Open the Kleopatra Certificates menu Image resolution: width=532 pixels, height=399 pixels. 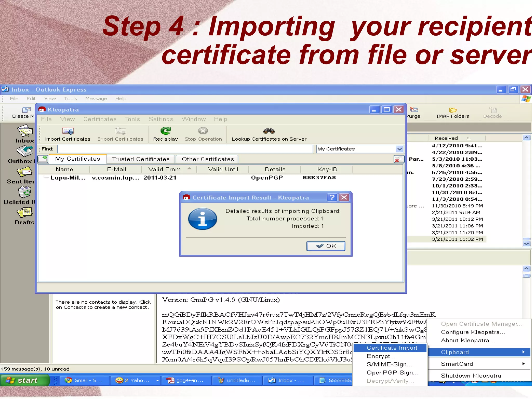(100, 119)
